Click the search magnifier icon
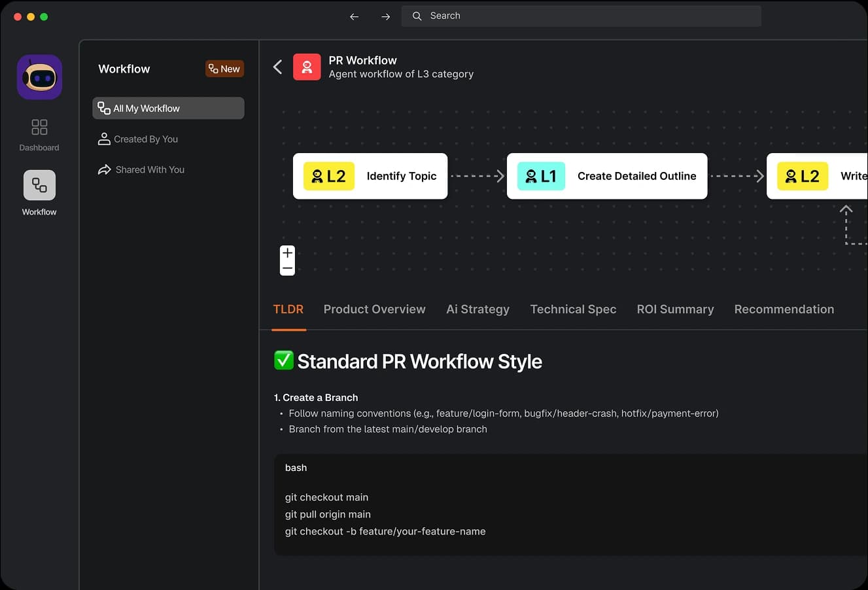 point(417,16)
